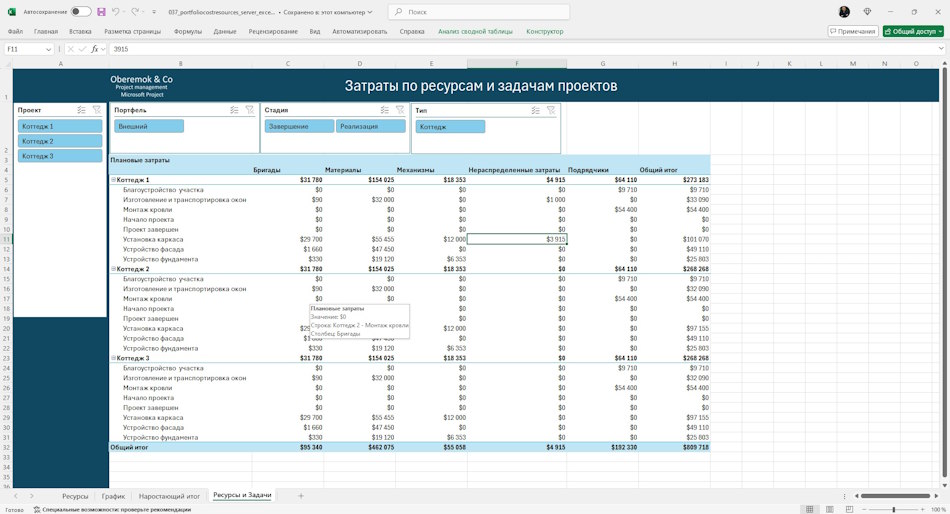Screen dimensions: 950x514
Task: Click the confirm entry checkmark in formula bar
Action: click(82, 49)
